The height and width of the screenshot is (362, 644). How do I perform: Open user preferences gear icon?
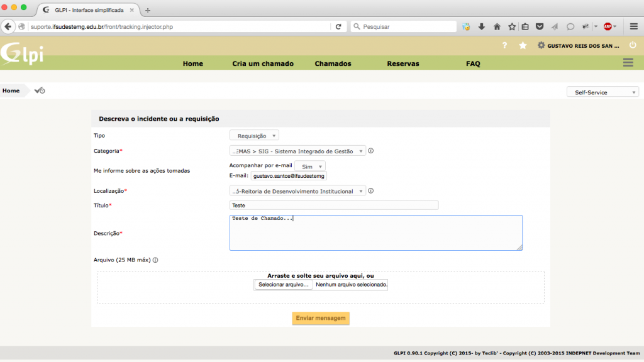click(541, 45)
